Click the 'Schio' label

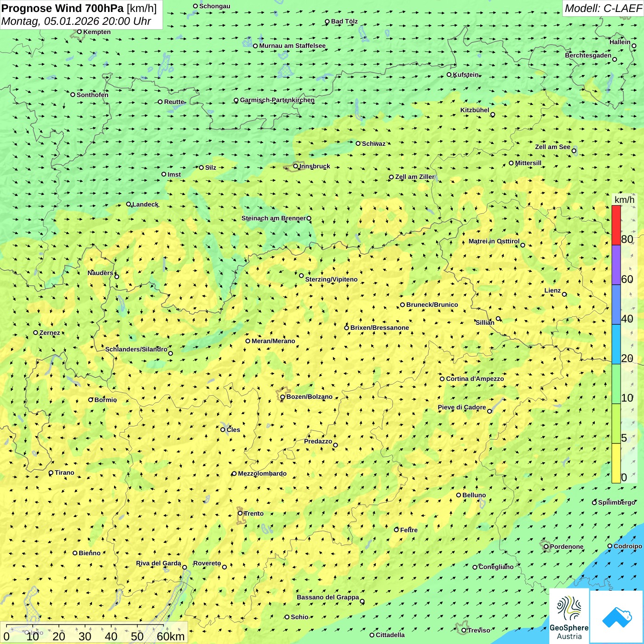(299, 617)
